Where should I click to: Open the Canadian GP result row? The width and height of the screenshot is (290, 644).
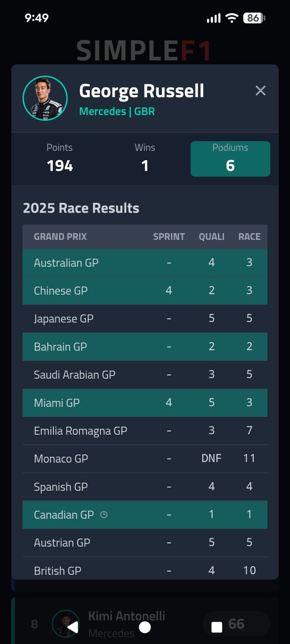coord(145,514)
